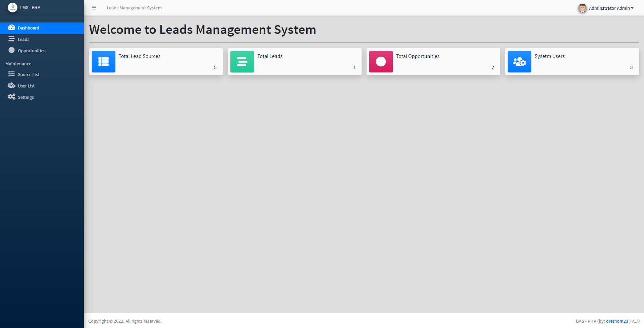Open the Leads menu item

coord(42,39)
